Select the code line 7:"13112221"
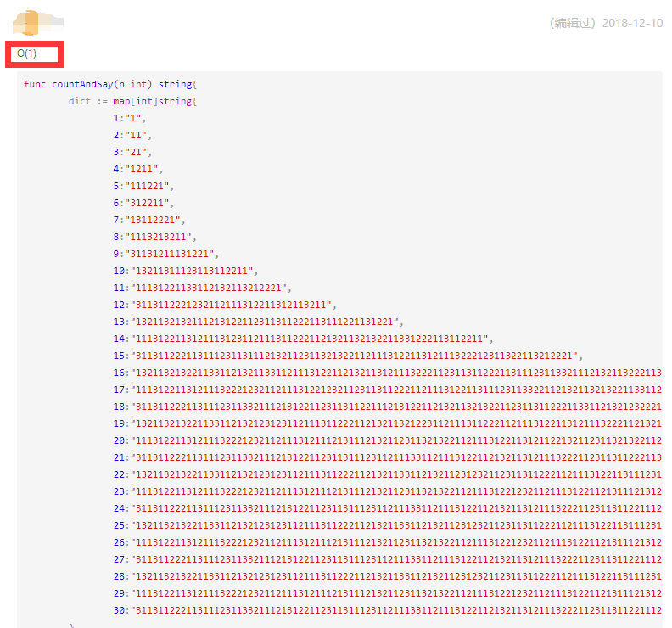Image resolution: width=672 pixels, height=628 pixels. 149,220
